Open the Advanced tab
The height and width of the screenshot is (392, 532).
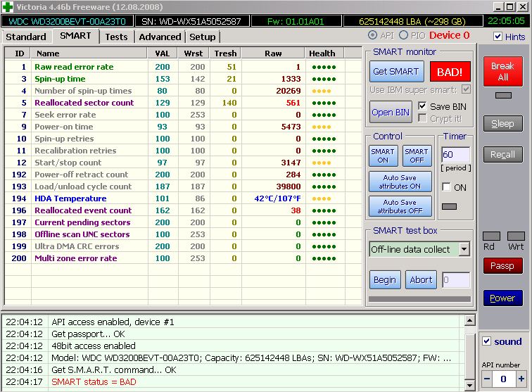coord(160,37)
